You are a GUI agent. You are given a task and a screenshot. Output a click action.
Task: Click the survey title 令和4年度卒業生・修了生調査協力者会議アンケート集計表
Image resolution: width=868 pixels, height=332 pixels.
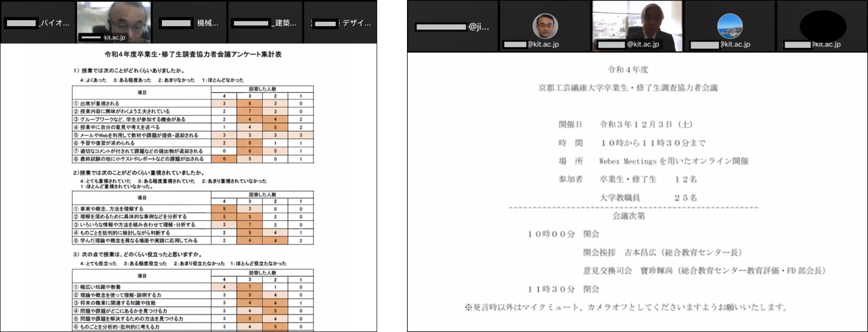pyautogui.click(x=193, y=54)
